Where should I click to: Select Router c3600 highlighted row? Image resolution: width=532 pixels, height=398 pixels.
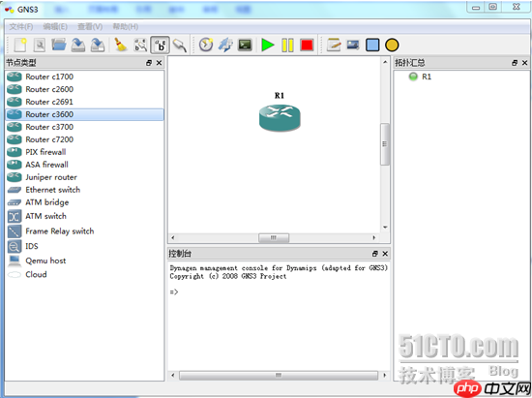point(84,114)
